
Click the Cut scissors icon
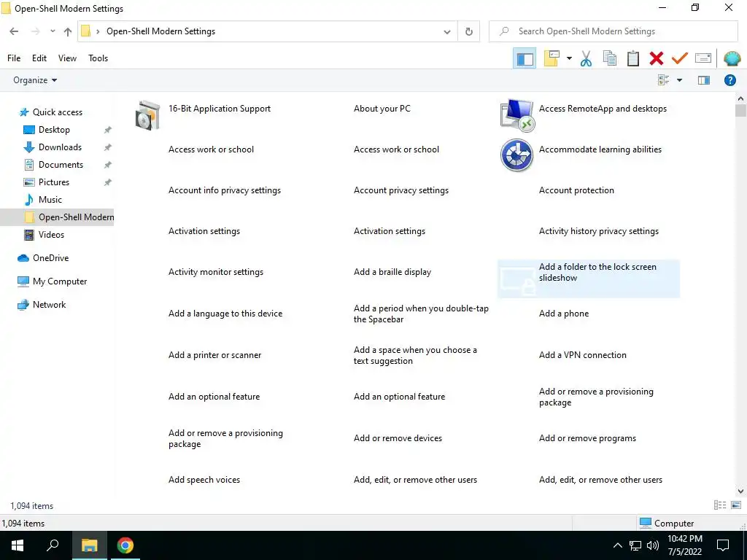pos(586,58)
